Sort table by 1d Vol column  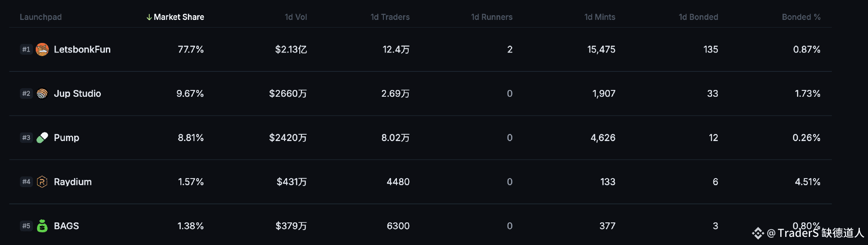(x=296, y=17)
